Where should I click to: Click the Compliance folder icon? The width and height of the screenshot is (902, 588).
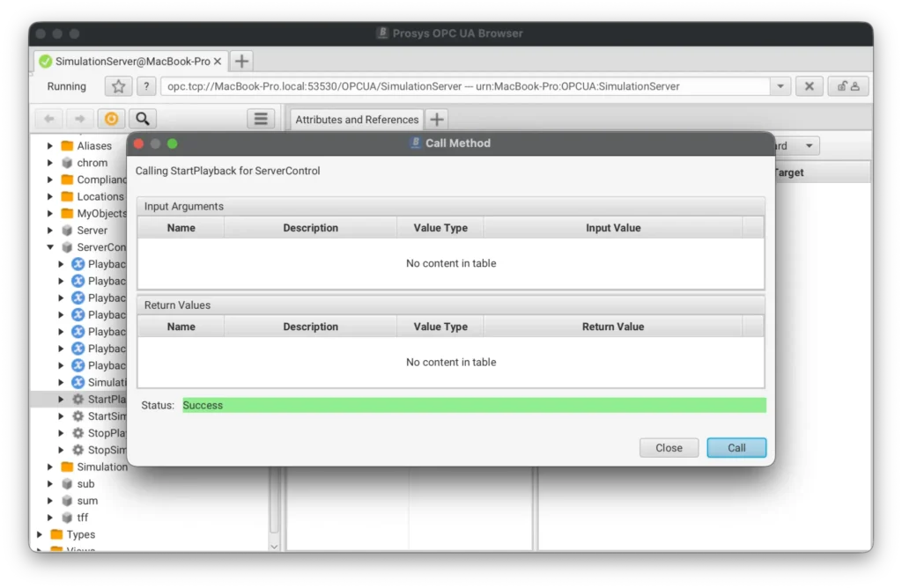[67, 180]
